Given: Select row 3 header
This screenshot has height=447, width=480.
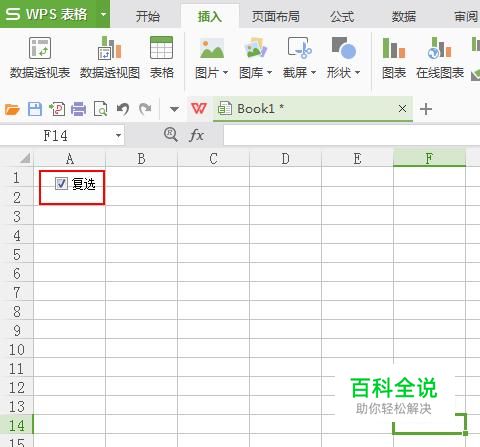Looking at the screenshot, I should 17,216.
